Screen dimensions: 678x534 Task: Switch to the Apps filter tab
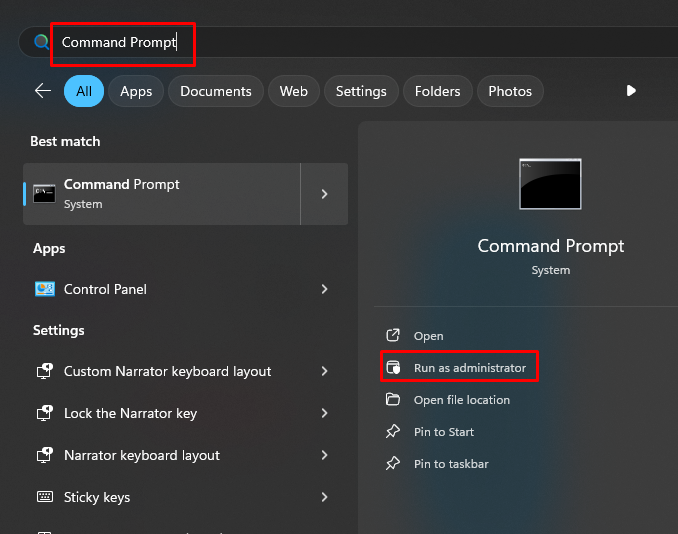136,91
